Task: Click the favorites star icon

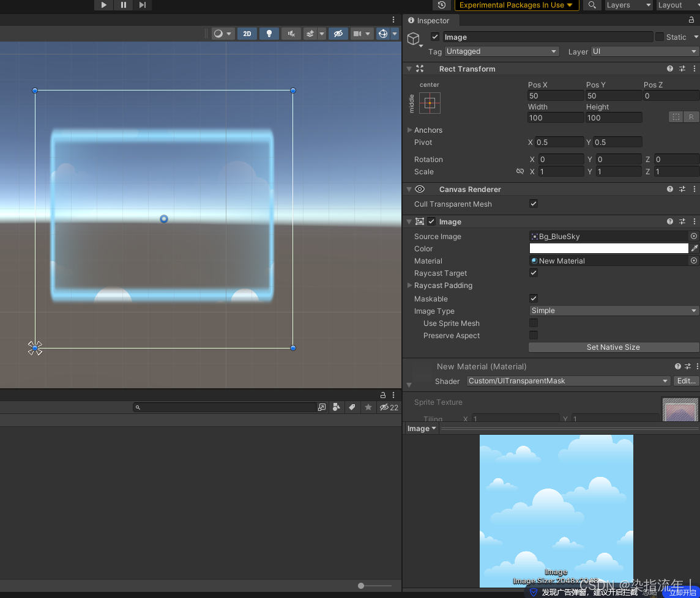Action: (x=368, y=407)
